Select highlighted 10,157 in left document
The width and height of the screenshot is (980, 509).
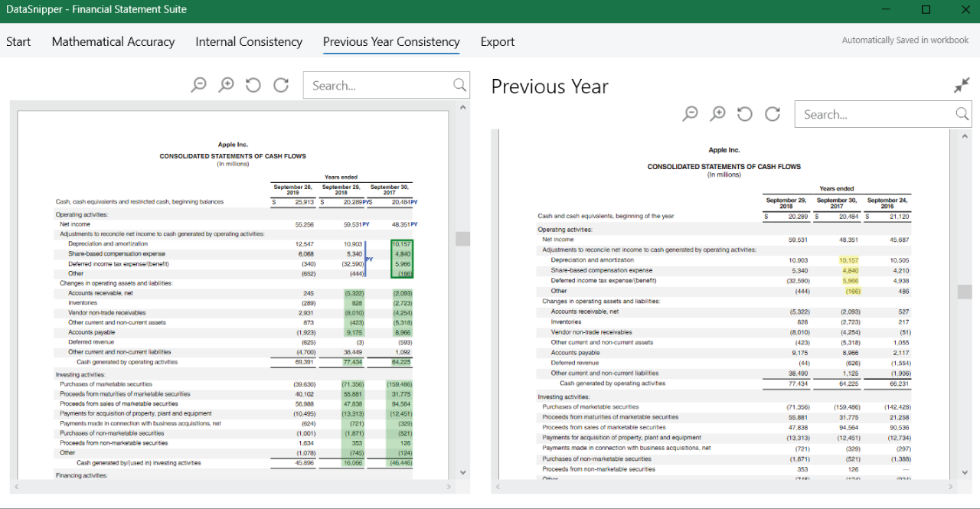(x=402, y=244)
